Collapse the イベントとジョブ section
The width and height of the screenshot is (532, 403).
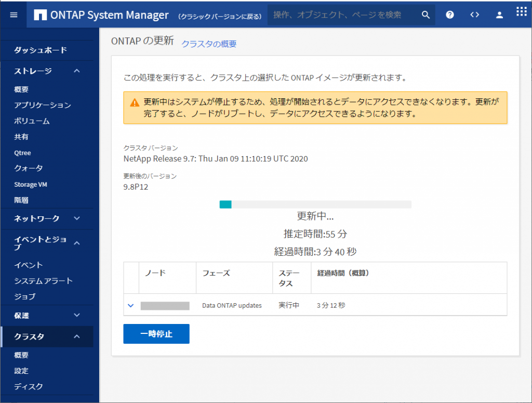coord(77,243)
